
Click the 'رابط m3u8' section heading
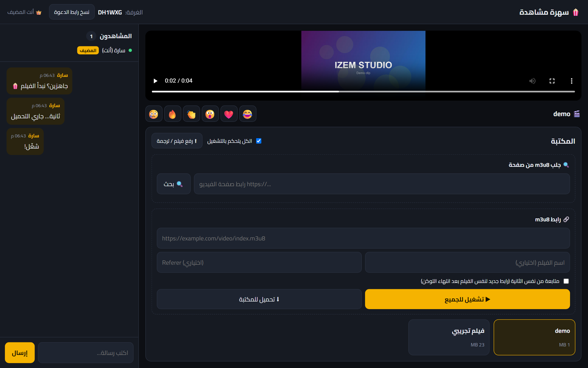552,219
